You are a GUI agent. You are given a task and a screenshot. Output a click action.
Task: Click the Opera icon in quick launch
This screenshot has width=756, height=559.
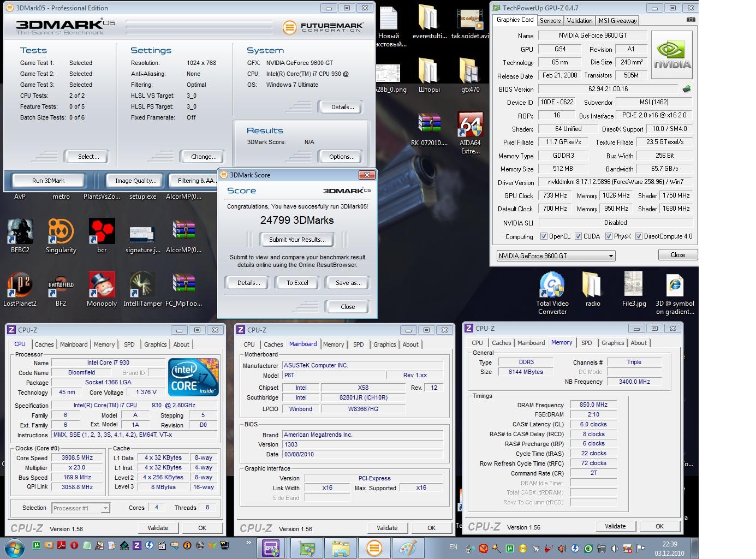pyautogui.click(x=74, y=545)
